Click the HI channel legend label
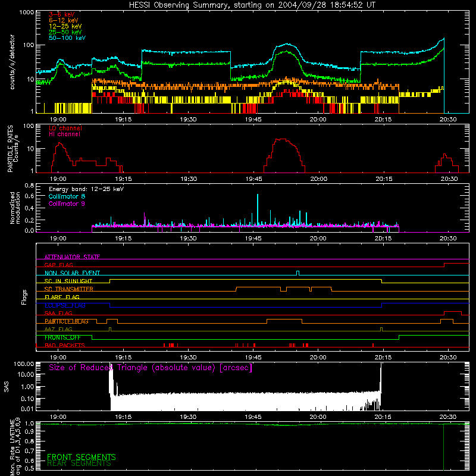The width and height of the screenshot is (476, 476). pyautogui.click(x=64, y=134)
